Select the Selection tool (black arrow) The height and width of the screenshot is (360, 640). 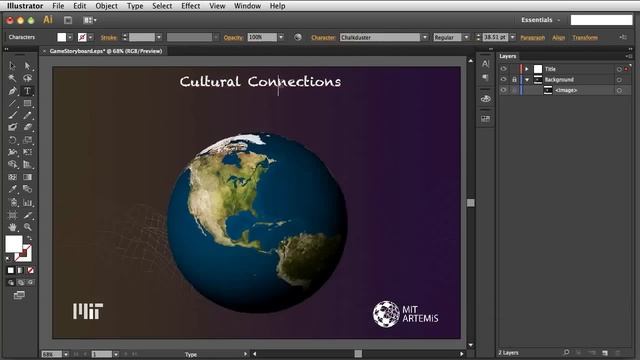click(12, 66)
